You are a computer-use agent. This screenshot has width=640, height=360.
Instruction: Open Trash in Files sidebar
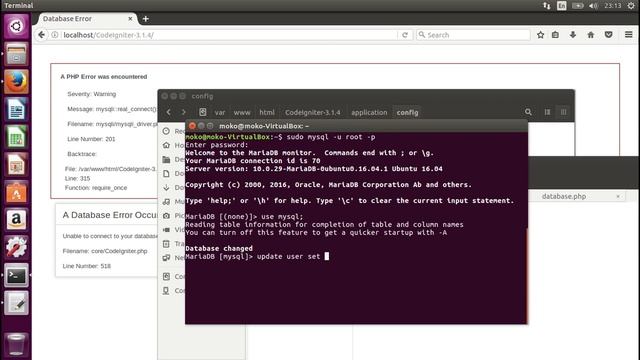point(173,244)
